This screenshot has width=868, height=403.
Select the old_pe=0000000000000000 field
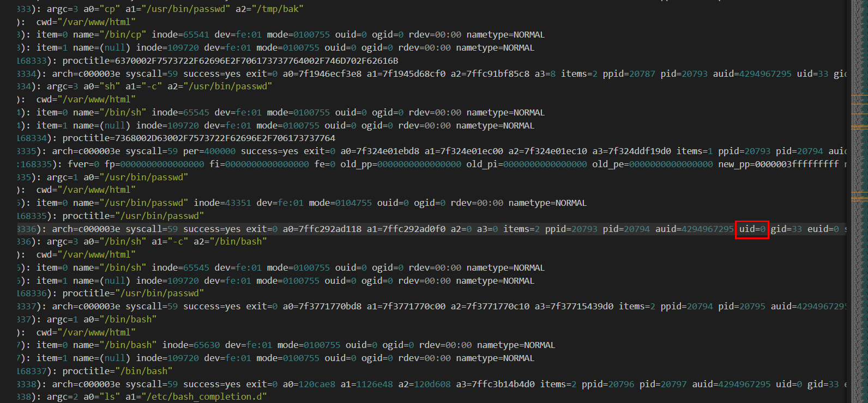click(653, 164)
